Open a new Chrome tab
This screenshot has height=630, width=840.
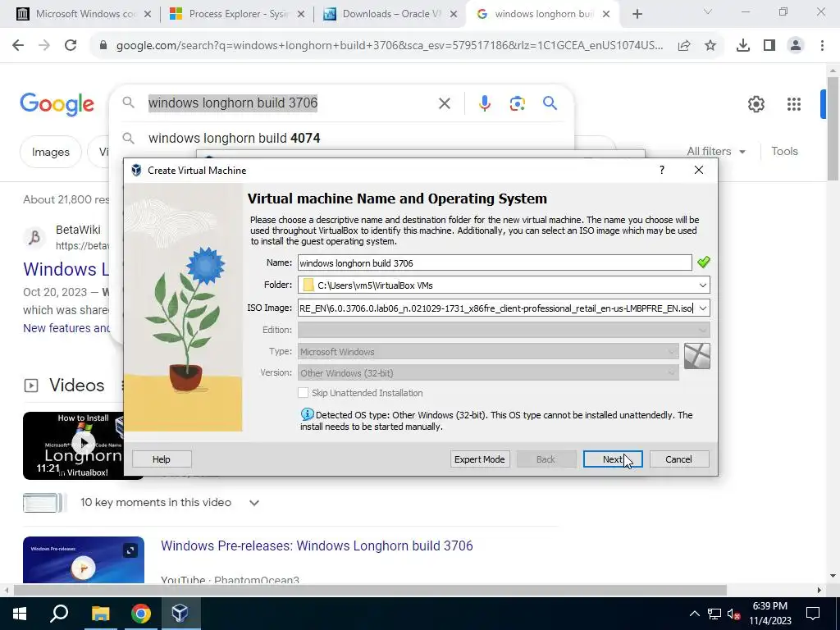[637, 15]
